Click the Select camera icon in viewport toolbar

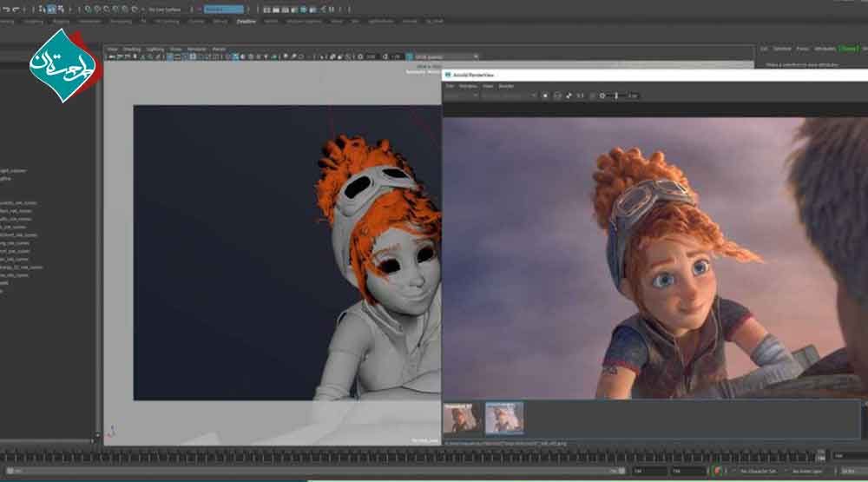112,56
